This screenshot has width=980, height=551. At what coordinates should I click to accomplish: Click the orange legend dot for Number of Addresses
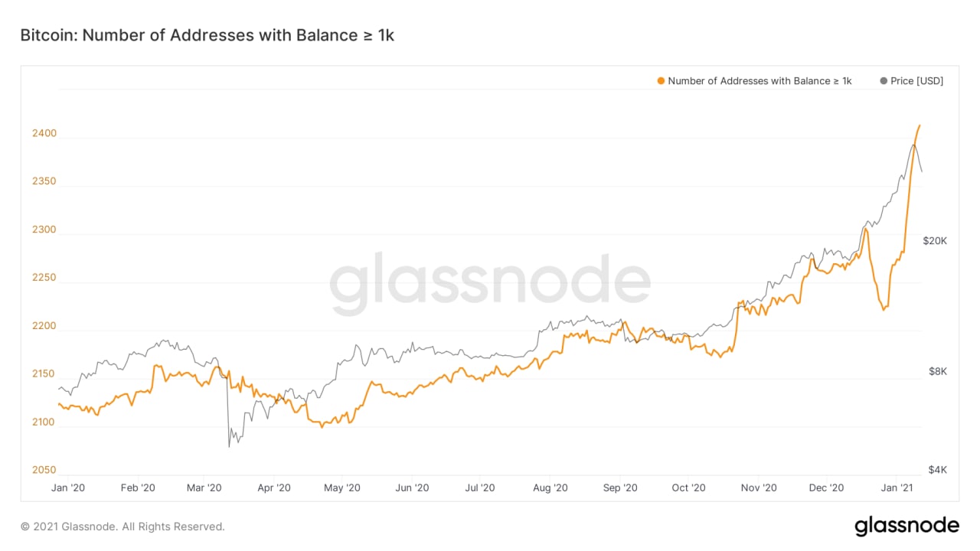pos(661,81)
